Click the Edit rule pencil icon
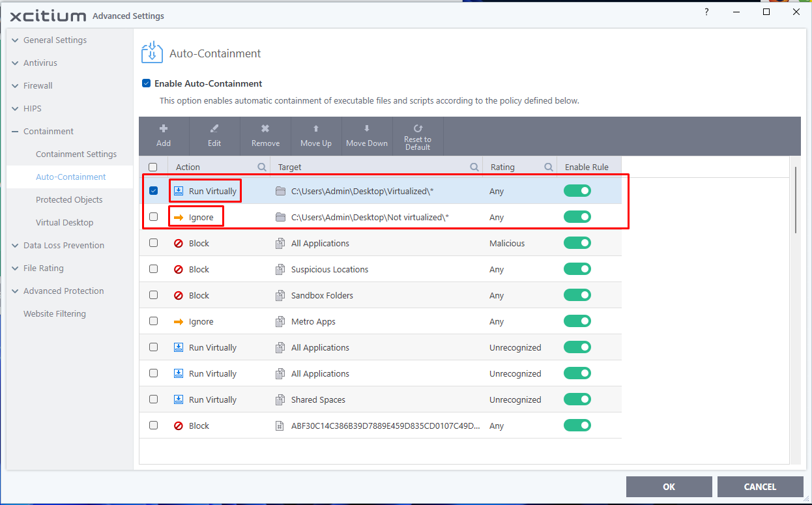The width and height of the screenshot is (812, 505). 214,129
